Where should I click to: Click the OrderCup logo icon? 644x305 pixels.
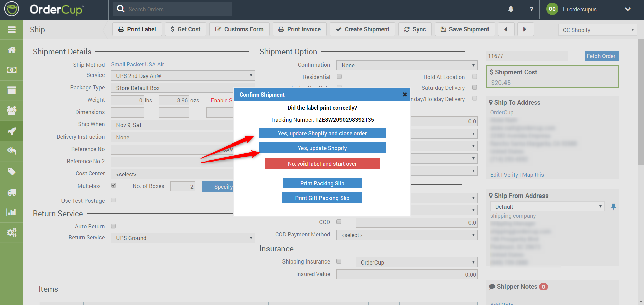click(x=12, y=9)
